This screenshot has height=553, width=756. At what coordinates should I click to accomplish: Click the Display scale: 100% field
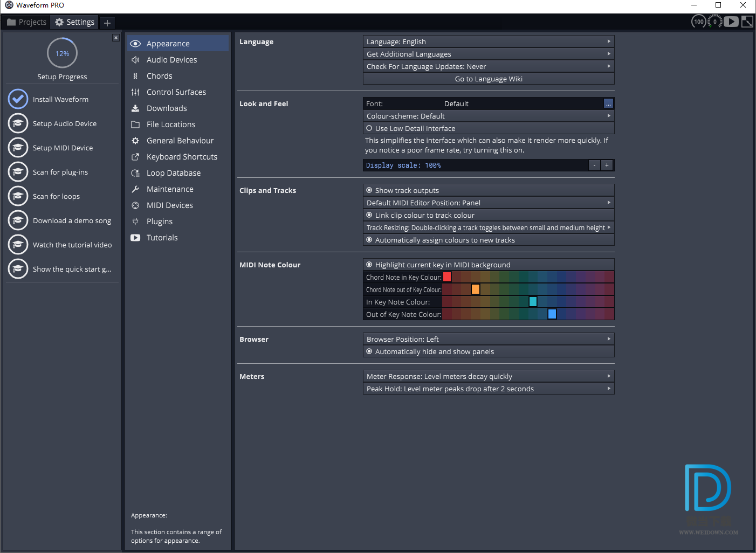[476, 165]
